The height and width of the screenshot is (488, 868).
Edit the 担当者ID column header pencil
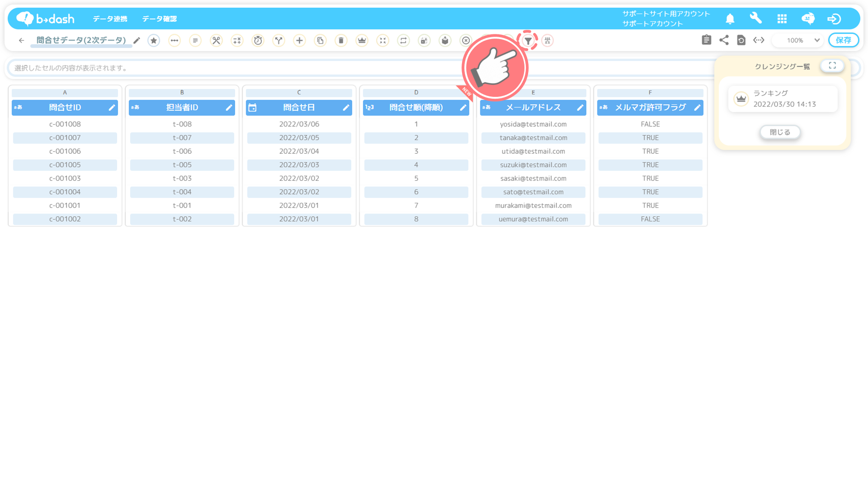229,107
